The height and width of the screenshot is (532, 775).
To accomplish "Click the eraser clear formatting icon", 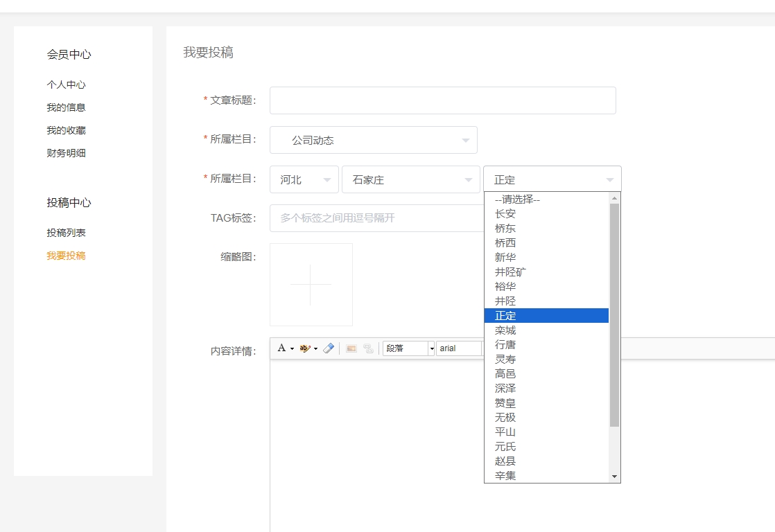I will coord(329,348).
